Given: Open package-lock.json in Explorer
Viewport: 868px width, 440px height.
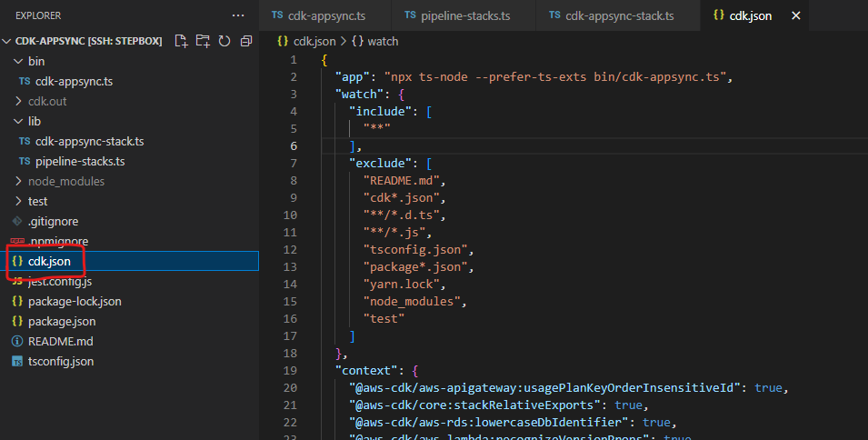Looking at the screenshot, I should [x=75, y=301].
